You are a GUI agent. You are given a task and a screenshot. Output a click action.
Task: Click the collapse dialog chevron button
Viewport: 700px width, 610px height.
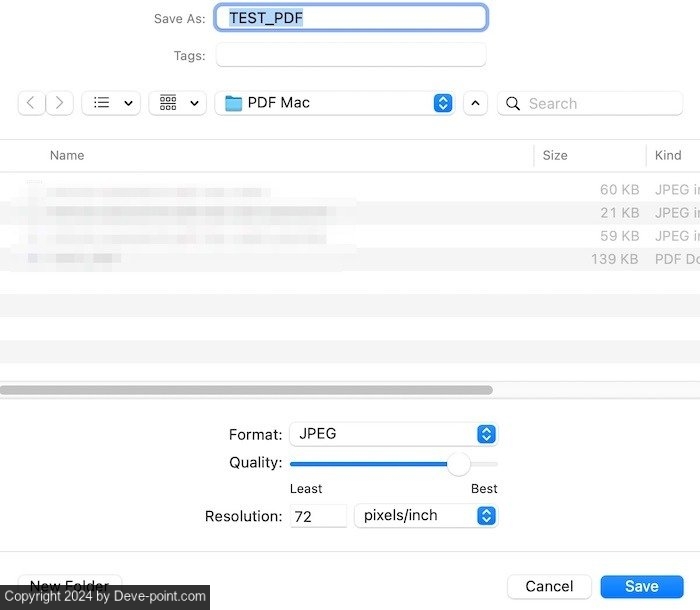476,103
